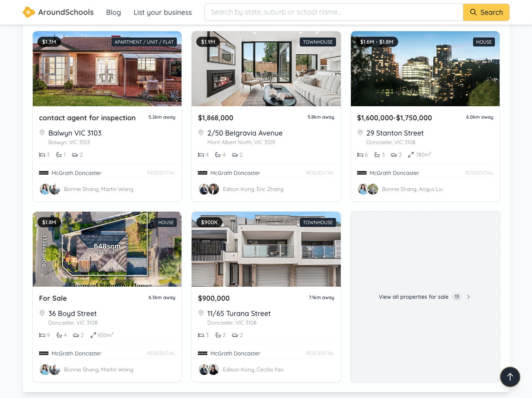Click the TOWNHOUSE badge on the $1.9M listing
Screen dimensions: 532x398
[318, 42]
